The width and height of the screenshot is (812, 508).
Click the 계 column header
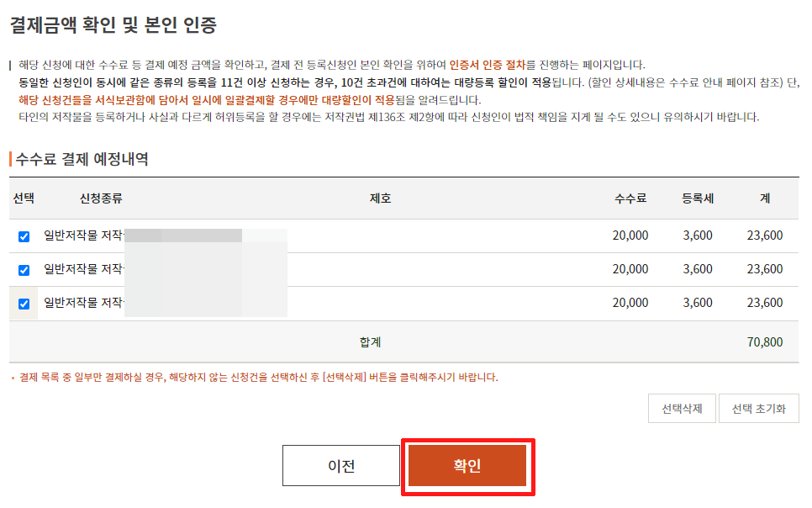(765, 198)
